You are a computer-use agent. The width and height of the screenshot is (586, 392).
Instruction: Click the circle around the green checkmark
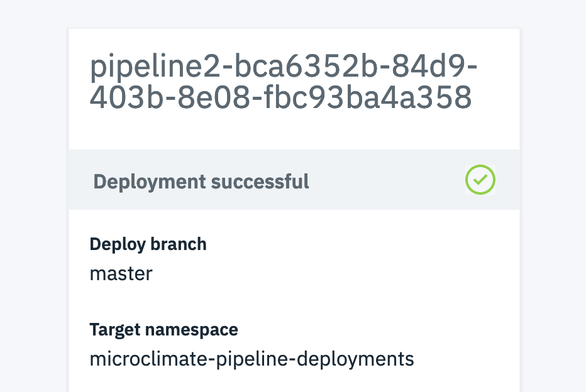pyautogui.click(x=480, y=166)
